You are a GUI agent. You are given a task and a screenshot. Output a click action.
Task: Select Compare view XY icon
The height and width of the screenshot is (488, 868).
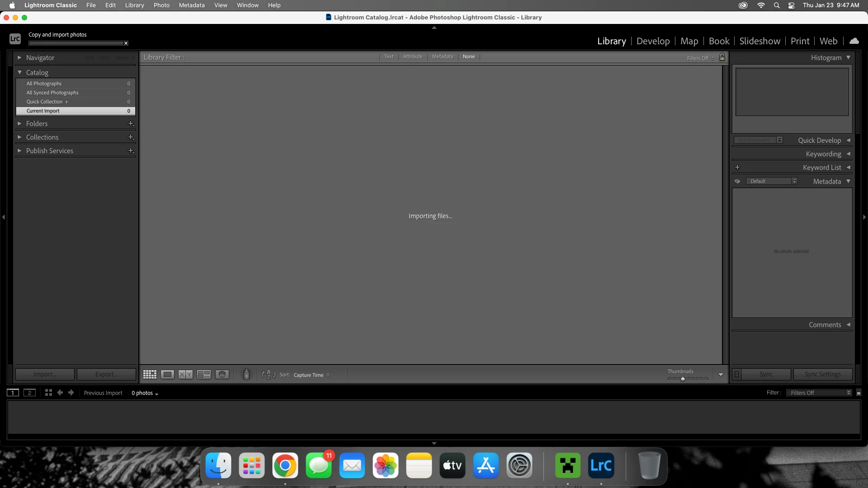pos(185,375)
